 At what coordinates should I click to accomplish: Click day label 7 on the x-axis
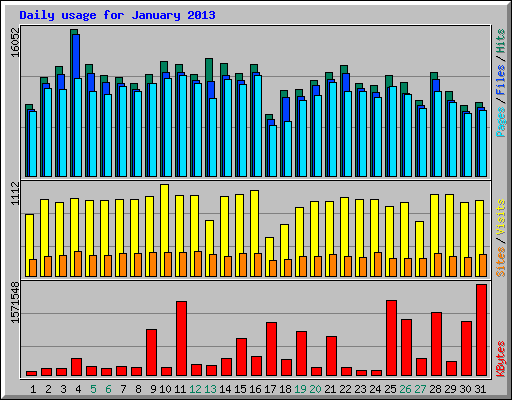[123, 389]
